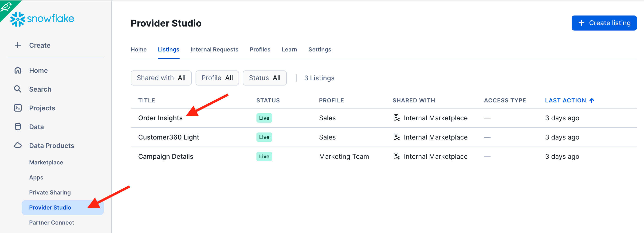Open the Campaign Details listing

(x=165, y=157)
